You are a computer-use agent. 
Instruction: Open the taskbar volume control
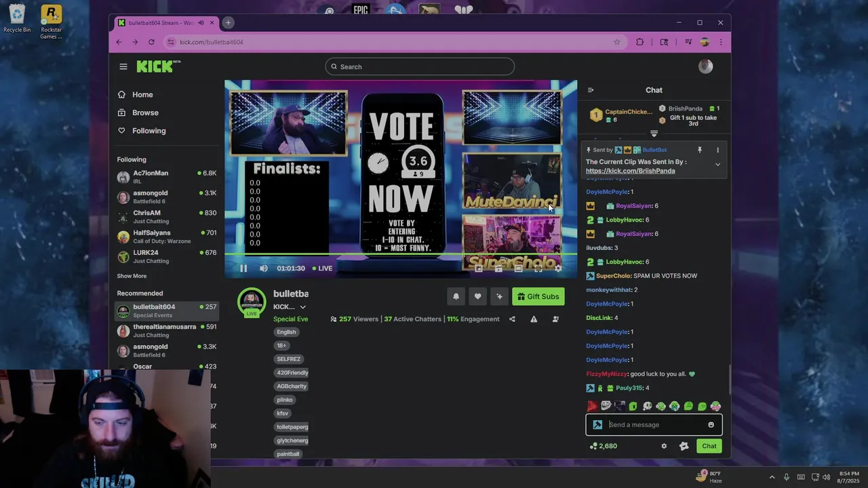(x=827, y=477)
